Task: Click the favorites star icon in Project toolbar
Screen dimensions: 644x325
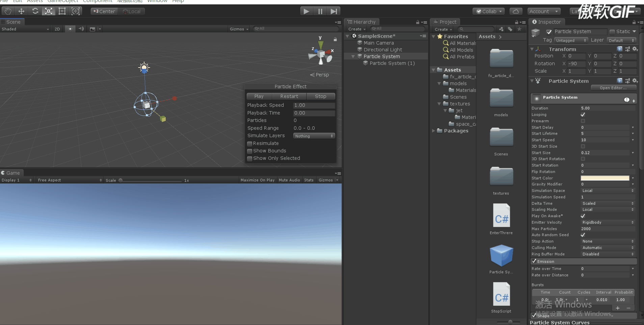Action: tap(519, 29)
